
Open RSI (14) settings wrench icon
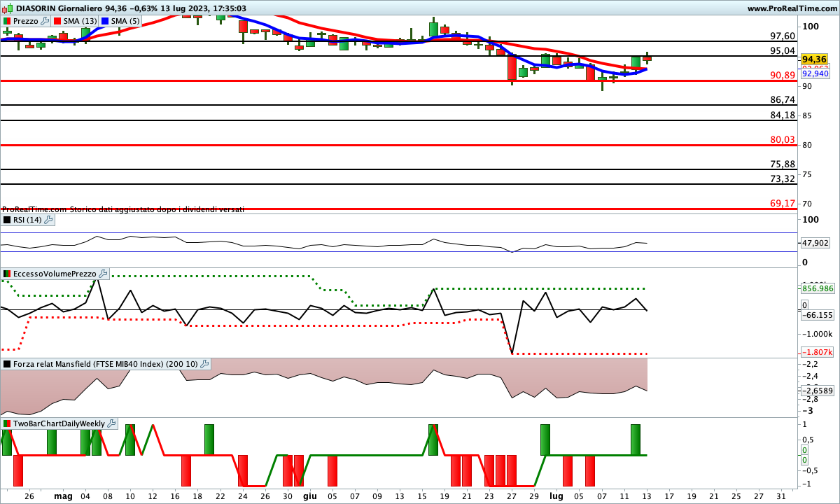point(48,220)
